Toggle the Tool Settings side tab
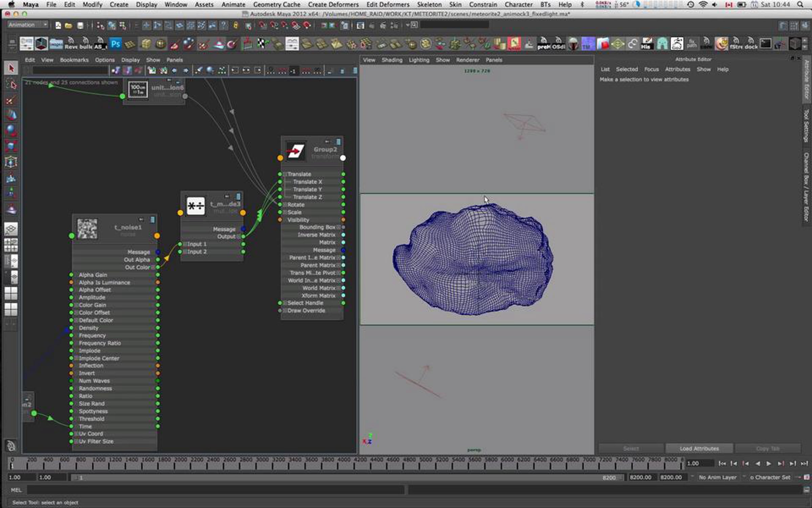812x508 pixels. (x=807, y=125)
